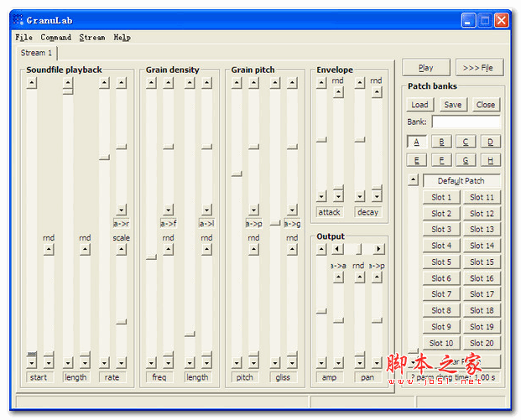This screenshot has width=521, height=420.
Task: Click the up arrow atop the start slider
Action: tap(32, 82)
